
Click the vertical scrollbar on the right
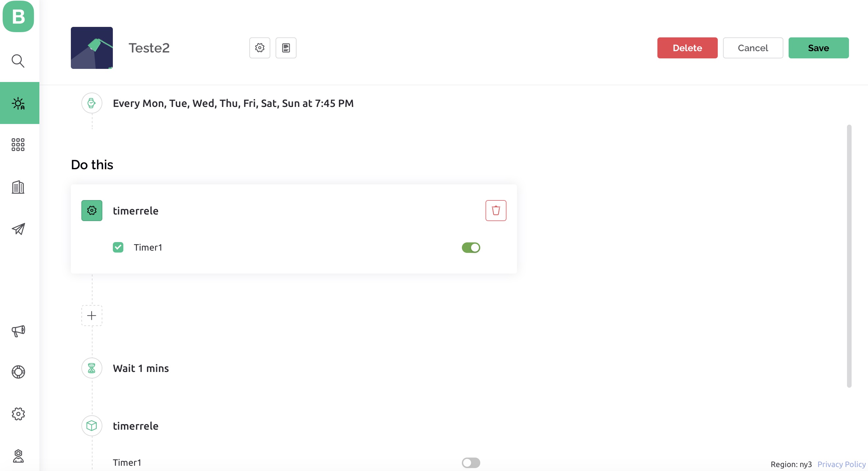coord(849,256)
